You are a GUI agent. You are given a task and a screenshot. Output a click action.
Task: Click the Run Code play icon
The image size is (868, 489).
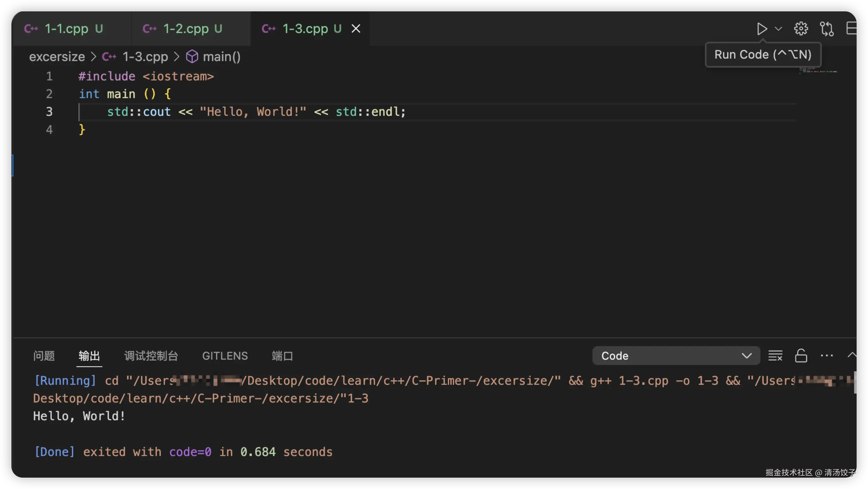(761, 29)
